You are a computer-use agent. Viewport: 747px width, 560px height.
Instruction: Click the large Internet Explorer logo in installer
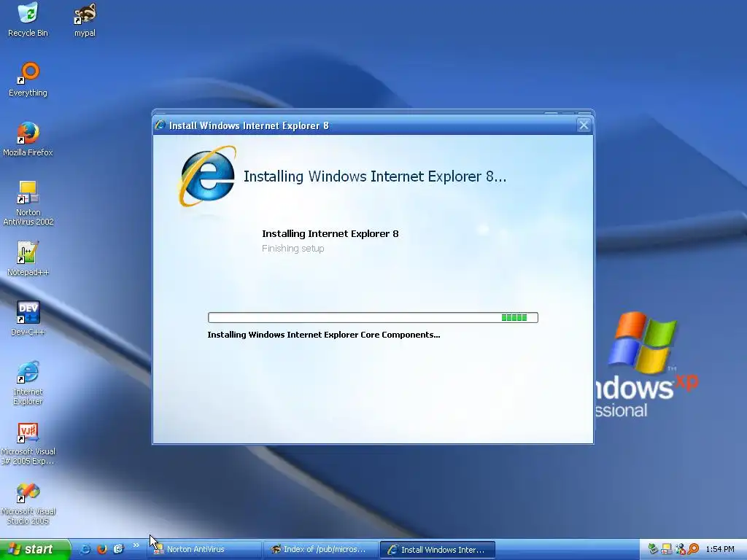[x=208, y=176]
